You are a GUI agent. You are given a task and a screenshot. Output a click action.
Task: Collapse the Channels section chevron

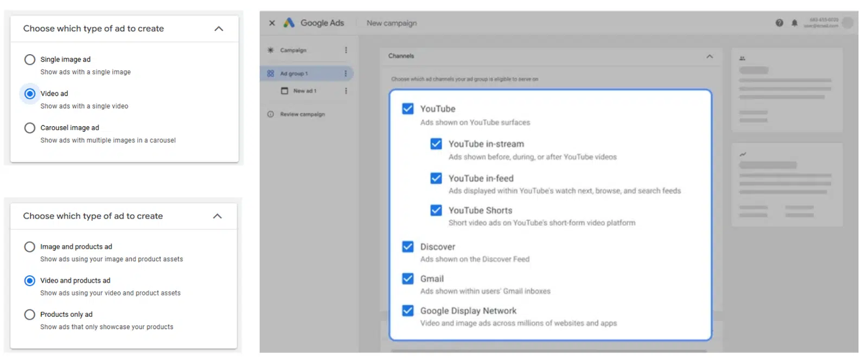tap(710, 56)
